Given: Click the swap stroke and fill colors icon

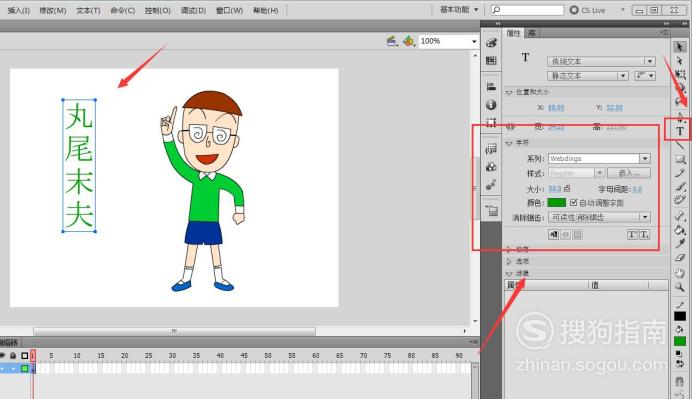Looking at the screenshot, I should tap(680, 363).
